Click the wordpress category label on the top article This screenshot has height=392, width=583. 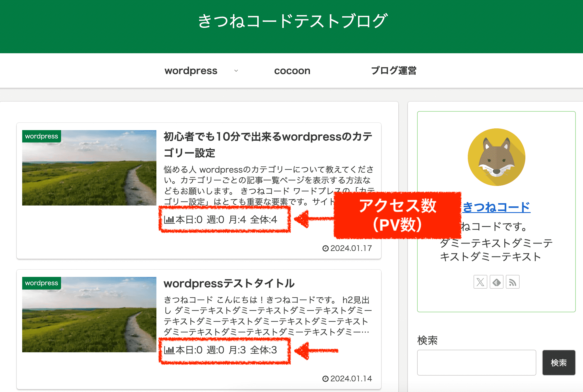tap(42, 136)
